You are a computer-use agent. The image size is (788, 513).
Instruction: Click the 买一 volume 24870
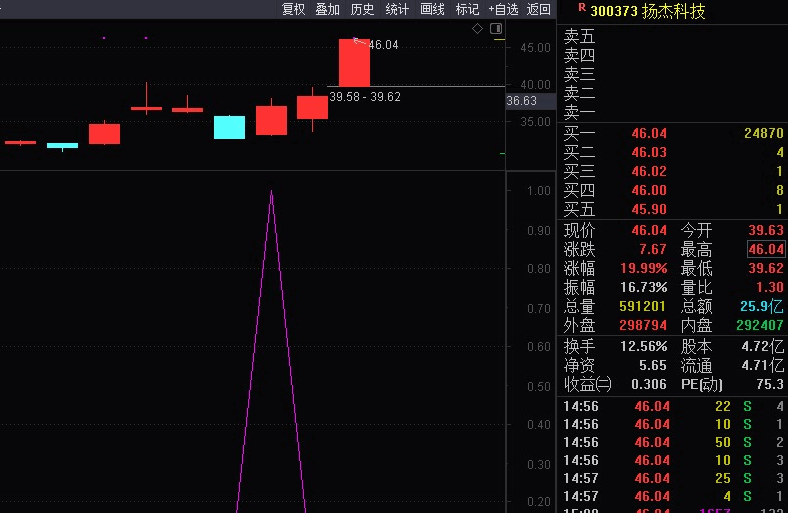pos(763,133)
